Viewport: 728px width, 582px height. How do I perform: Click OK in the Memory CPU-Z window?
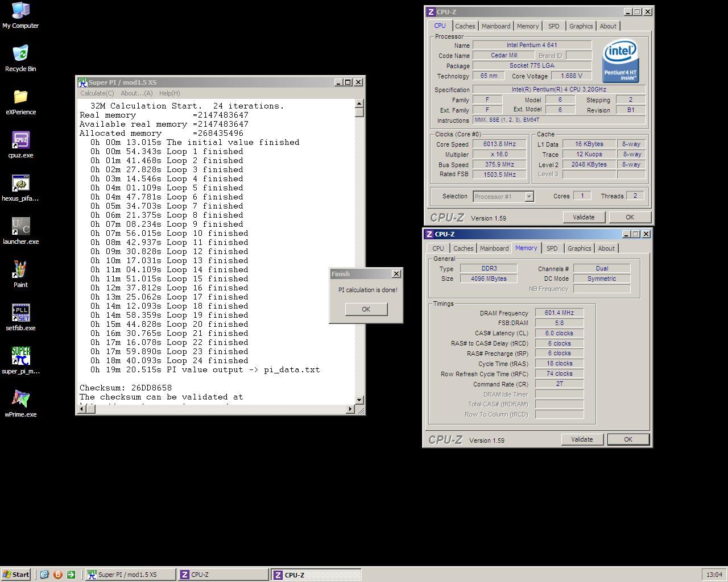628,439
